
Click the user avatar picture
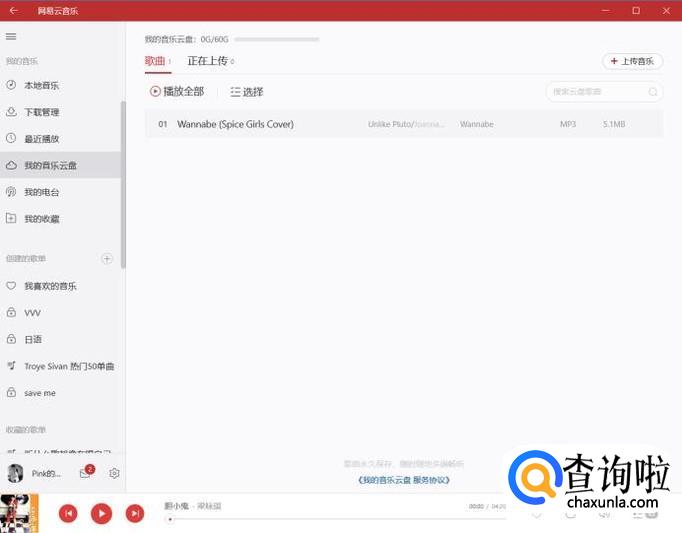(x=16, y=473)
